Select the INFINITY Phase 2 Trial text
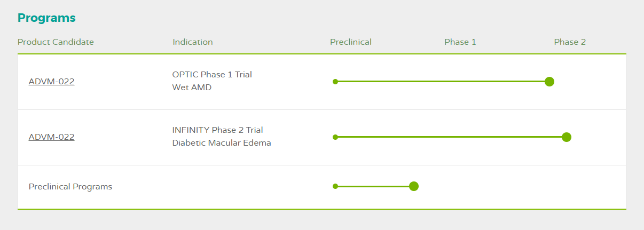The image size is (644, 230). pyautogui.click(x=217, y=130)
